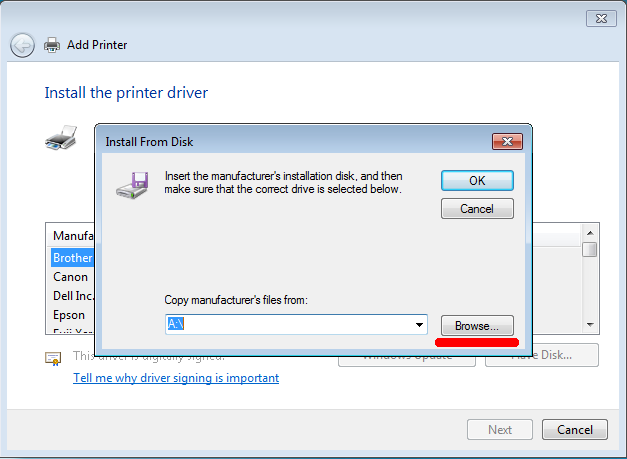The width and height of the screenshot is (627, 459).
Task: Close the Add Printer window
Action: (x=600, y=17)
